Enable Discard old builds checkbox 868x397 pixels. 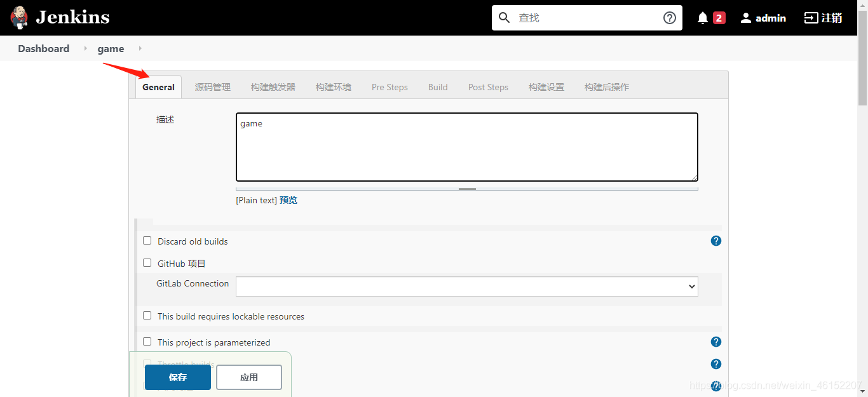[x=147, y=241]
